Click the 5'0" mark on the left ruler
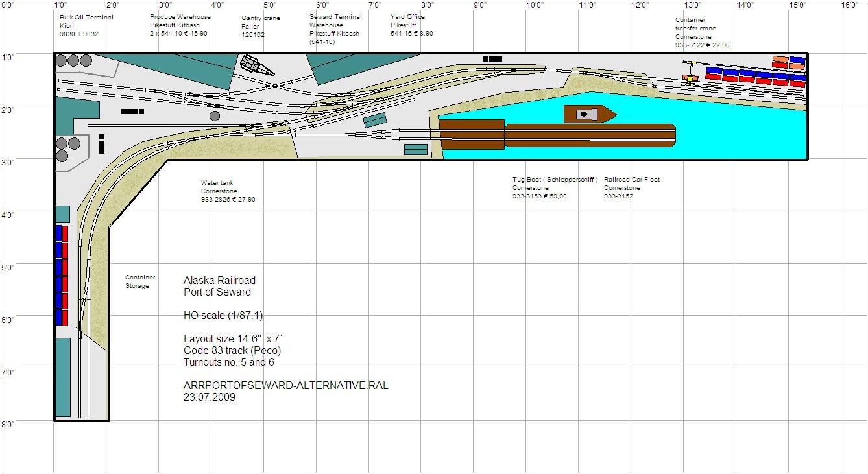Viewport: 868px width, 474px height. [x=8, y=267]
